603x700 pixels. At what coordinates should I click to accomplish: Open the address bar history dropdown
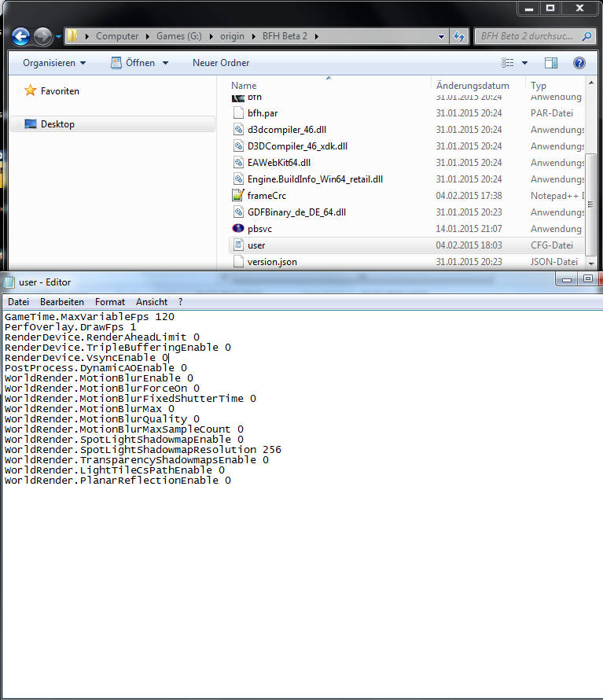[441, 36]
